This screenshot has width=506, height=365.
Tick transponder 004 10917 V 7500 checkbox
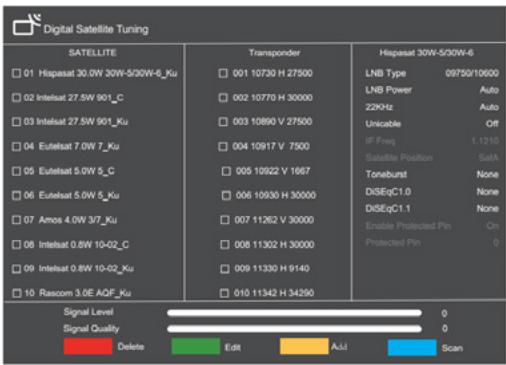click(x=223, y=146)
